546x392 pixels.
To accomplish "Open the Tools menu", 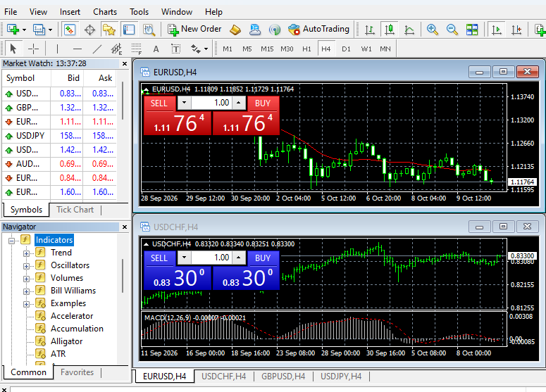I will point(139,12).
